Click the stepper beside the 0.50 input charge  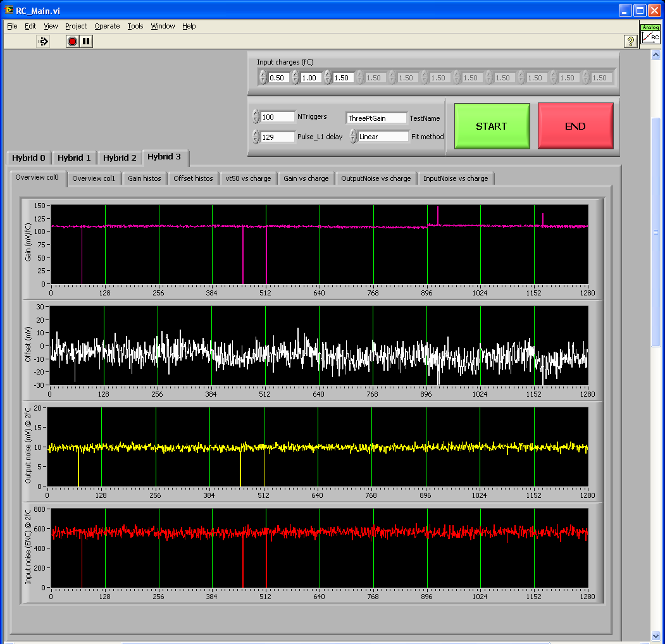pyautogui.click(x=263, y=78)
